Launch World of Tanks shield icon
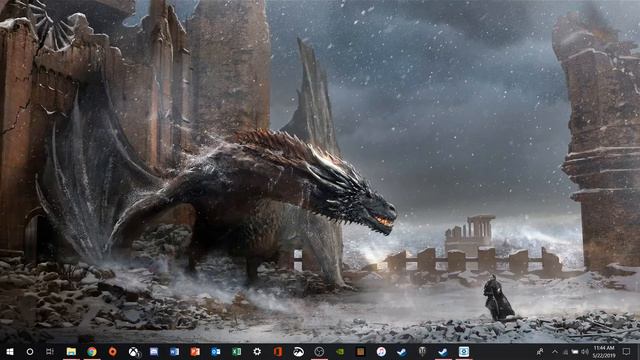The image size is (640, 360). tap(422, 351)
